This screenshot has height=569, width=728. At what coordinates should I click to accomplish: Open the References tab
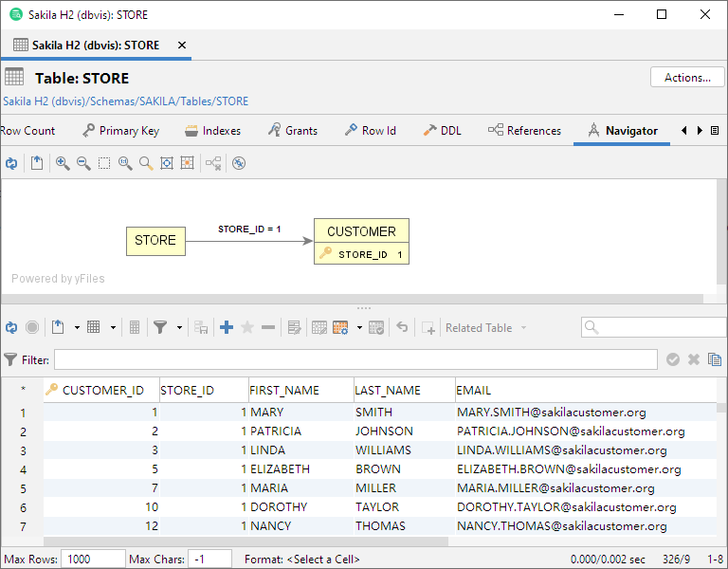click(524, 131)
